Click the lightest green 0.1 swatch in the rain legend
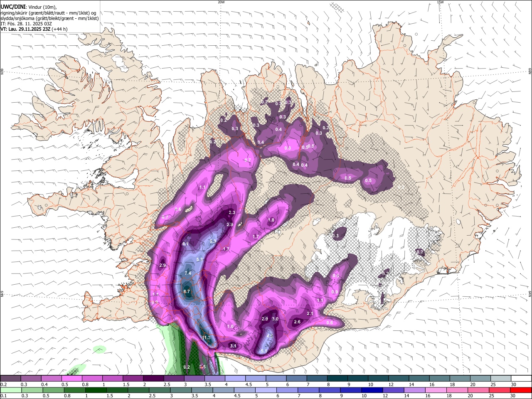Screen dimensions: 532x399 [10, 390]
